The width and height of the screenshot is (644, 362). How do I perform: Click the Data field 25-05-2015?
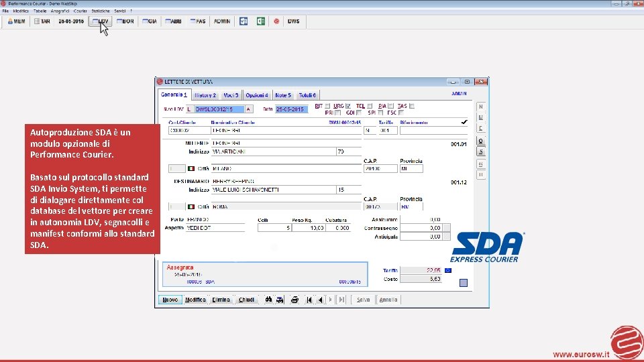[291, 109]
